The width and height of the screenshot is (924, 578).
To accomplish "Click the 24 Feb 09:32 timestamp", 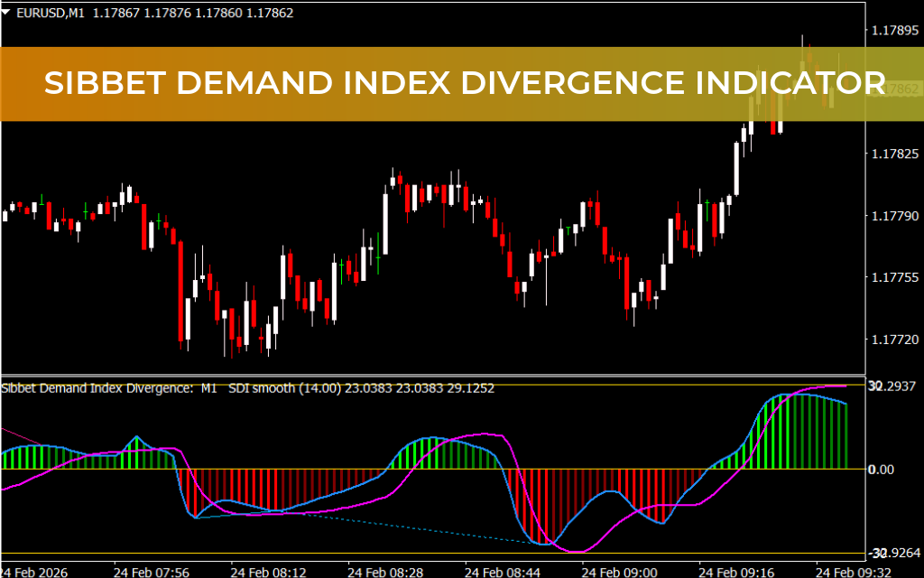I will [x=855, y=572].
